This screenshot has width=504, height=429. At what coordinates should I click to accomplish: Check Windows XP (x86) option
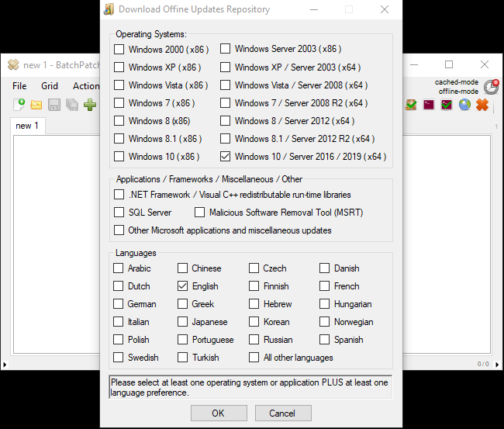pyautogui.click(x=119, y=67)
